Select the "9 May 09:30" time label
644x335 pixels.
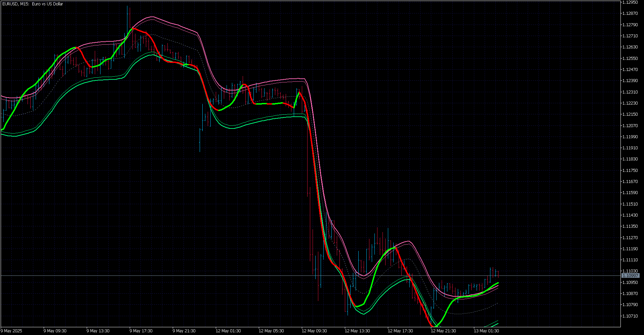(x=55, y=331)
